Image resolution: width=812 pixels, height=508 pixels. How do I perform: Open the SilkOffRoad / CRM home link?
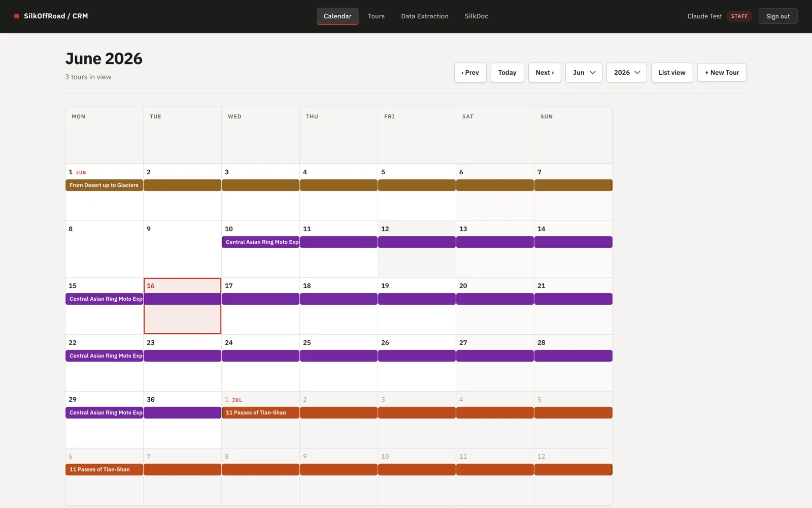pyautogui.click(x=51, y=16)
